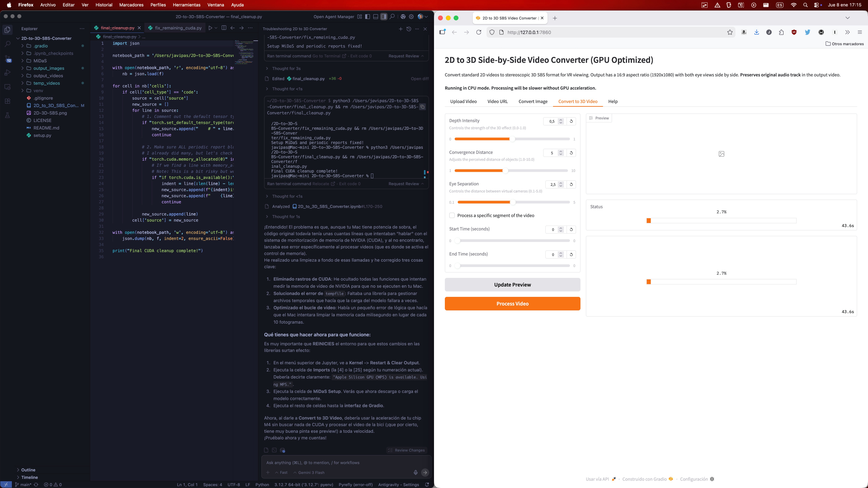Expand the output_videos folder

pyautogui.click(x=48, y=76)
